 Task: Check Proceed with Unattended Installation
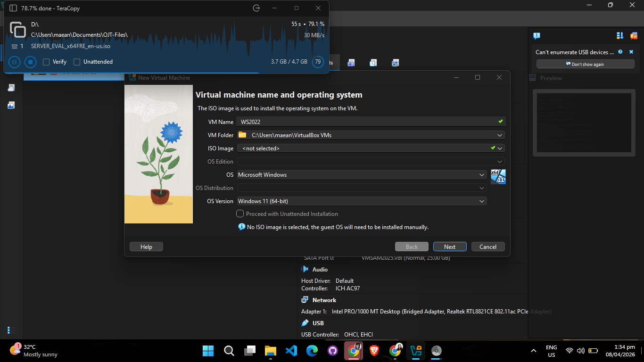(240, 214)
